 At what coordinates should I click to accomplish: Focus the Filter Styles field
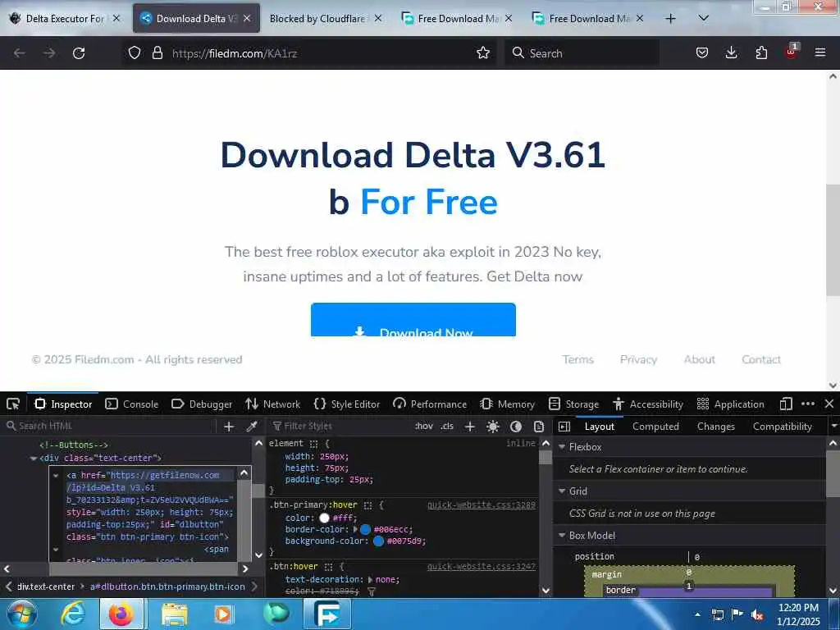pyautogui.click(x=340, y=427)
